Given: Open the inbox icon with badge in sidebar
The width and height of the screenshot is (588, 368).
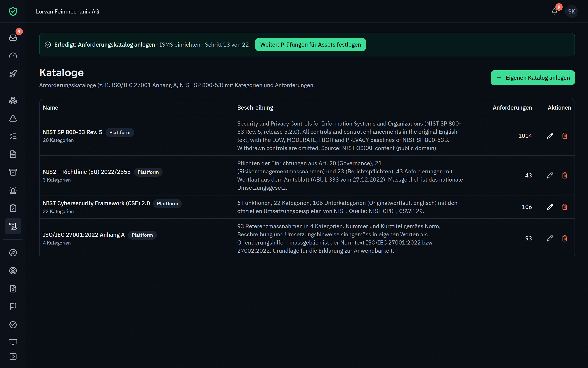Looking at the screenshot, I should pos(13,37).
